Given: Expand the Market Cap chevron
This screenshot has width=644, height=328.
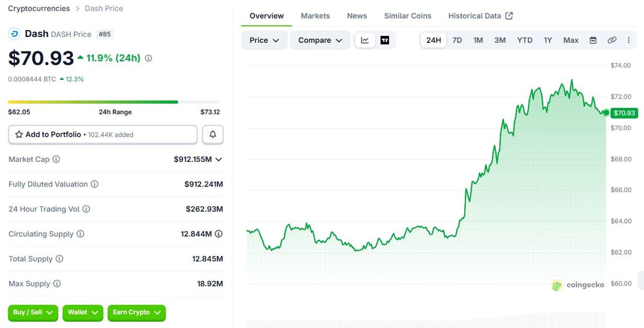Looking at the screenshot, I should pos(218,159).
